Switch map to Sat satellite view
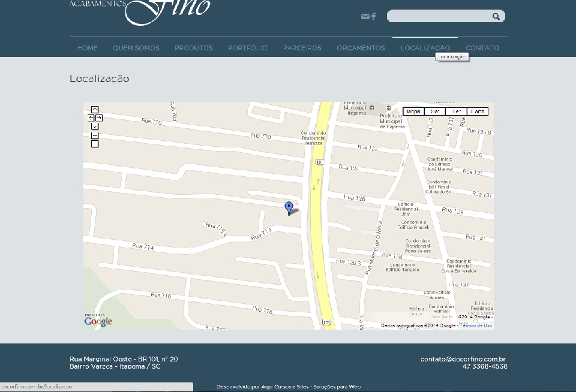Screen dimensions: 576x392 click(x=435, y=111)
